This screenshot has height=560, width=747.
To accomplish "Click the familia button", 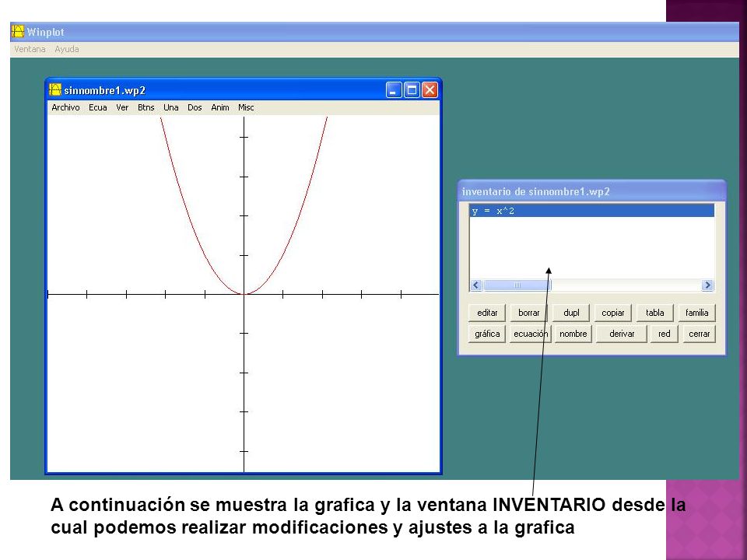I will coord(697,313).
